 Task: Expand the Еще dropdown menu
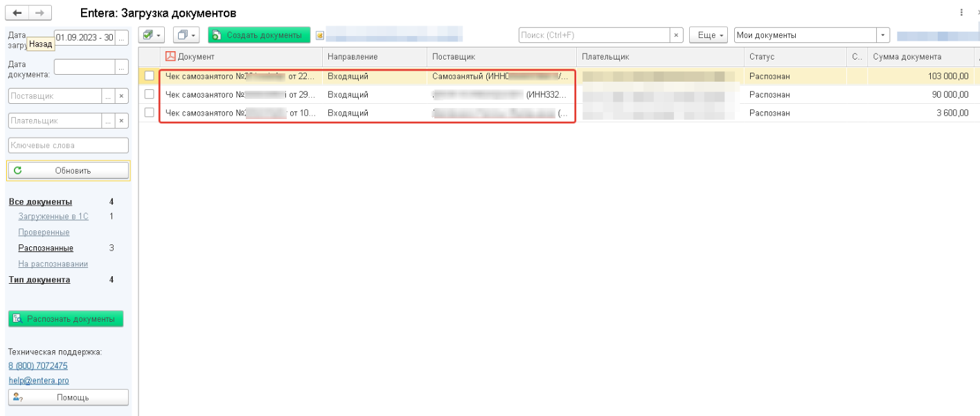[x=709, y=35]
